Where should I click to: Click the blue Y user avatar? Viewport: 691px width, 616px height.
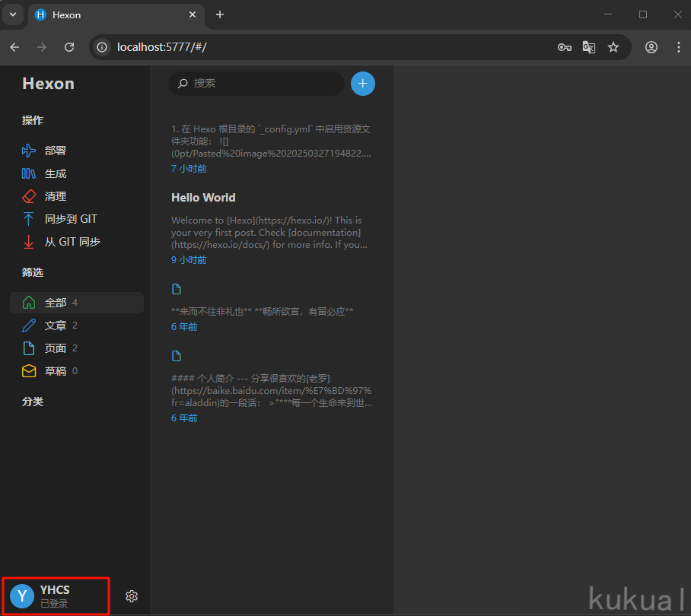coord(22,596)
